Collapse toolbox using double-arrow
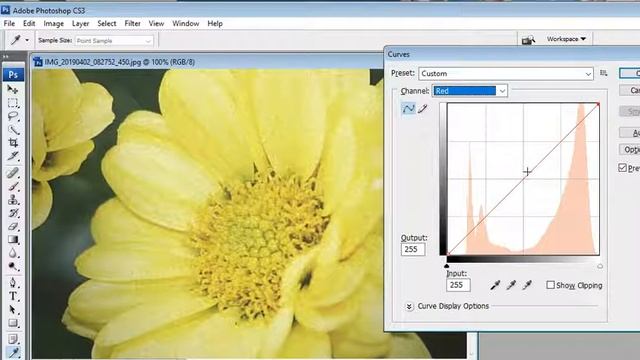The height and width of the screenshot is (360, 640). (6, 56)
